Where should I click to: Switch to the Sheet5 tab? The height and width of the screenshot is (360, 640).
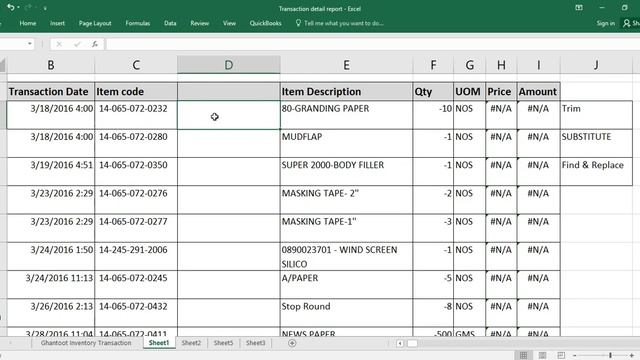click(223, 343)
